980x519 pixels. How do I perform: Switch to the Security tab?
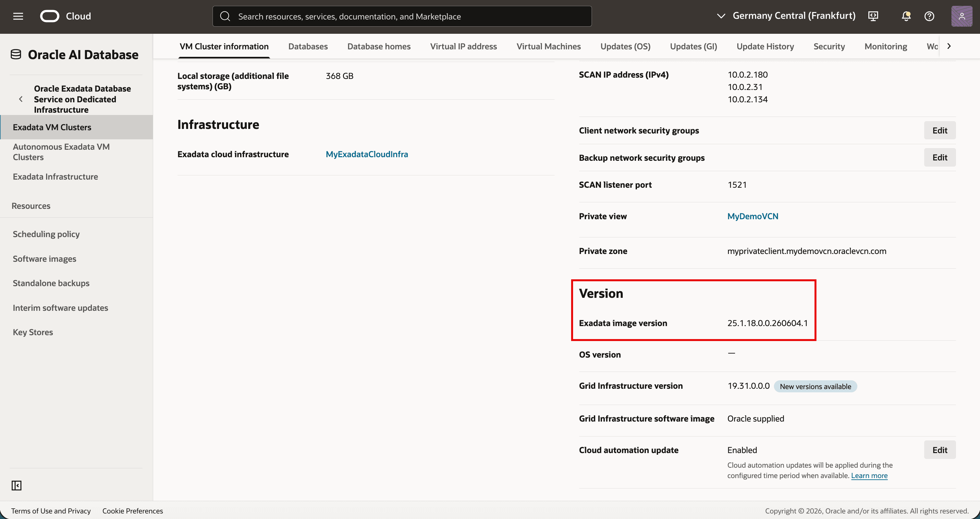click(829, 46)
